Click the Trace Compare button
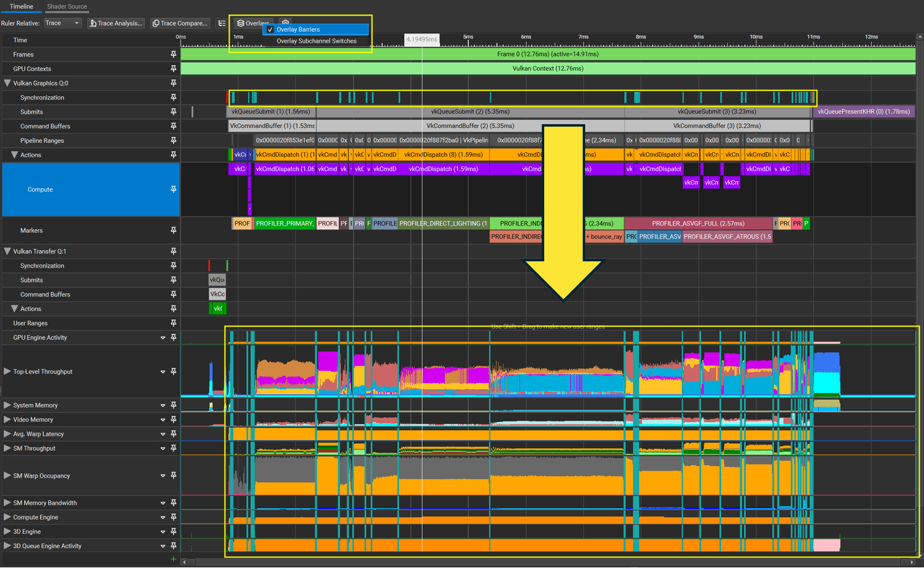The width and height of the screenshot is (924, 568). tap(180, 24)
